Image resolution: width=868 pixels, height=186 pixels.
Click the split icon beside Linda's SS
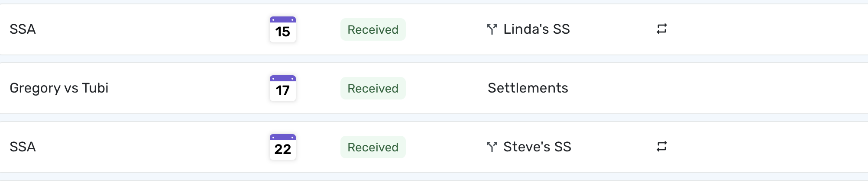[x=492, y=29]
